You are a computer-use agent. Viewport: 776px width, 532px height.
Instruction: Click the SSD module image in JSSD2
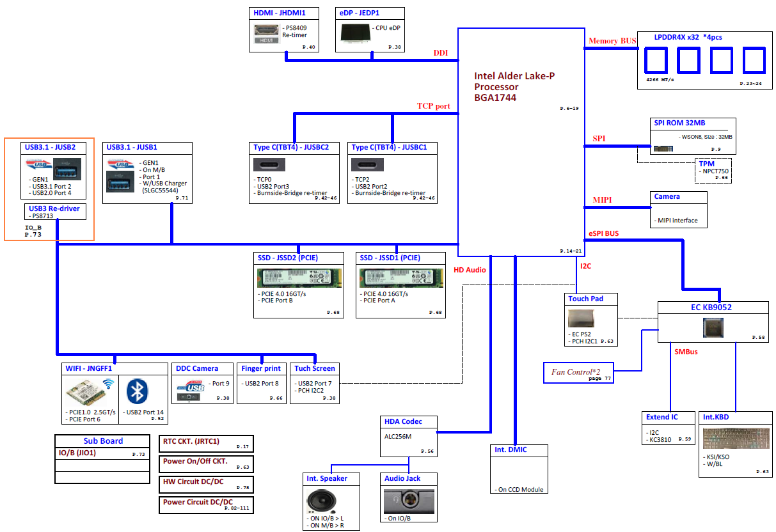point(299,279)
